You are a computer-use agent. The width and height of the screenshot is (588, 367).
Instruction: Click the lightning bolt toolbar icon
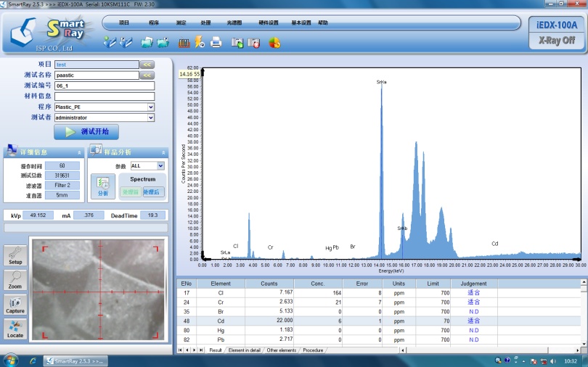pos(200,42)
